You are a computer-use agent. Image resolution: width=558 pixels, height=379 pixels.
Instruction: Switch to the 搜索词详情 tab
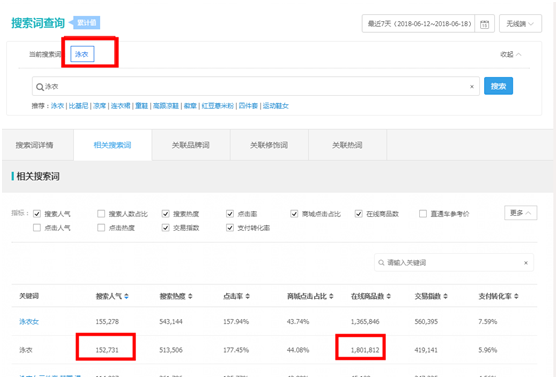coord(35,145)
